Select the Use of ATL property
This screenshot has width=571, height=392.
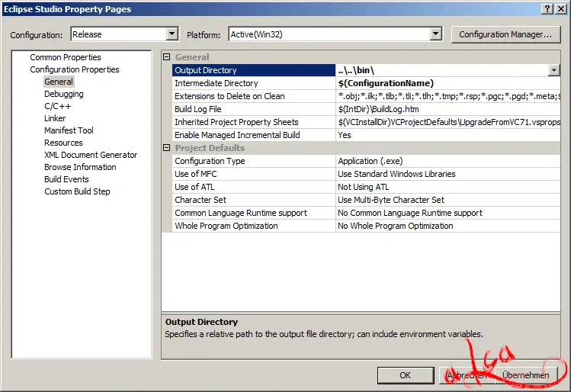pyautogui.click(x=253, y=187)
